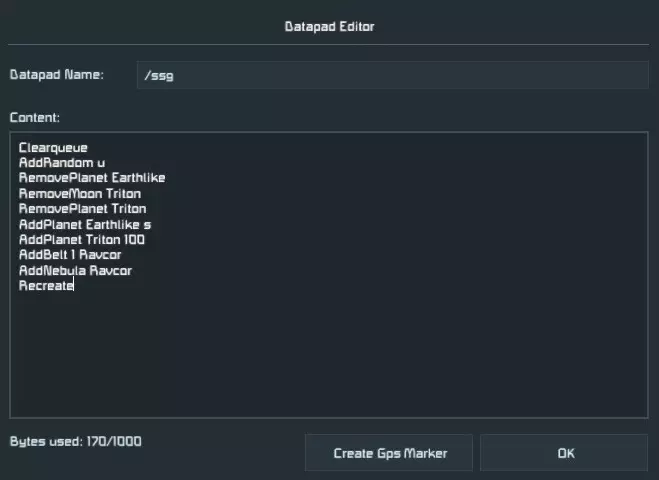Select the RemoveMoon Triton line
Viewport: 659px width, 480px height.
point(79,194)
